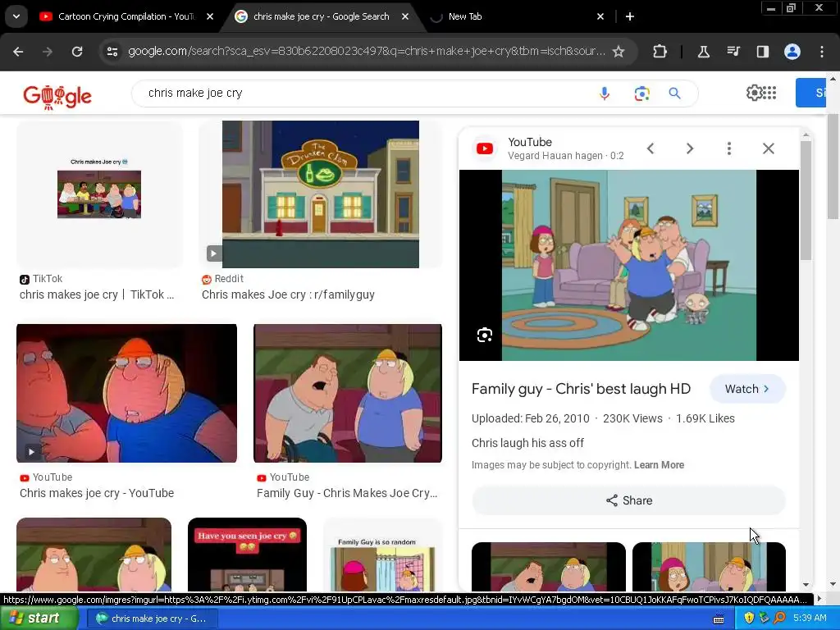The width and height of the screenshot is (840, 630).
Task: Switch to chris make joe cry Google tab
Action: (322, 16)
